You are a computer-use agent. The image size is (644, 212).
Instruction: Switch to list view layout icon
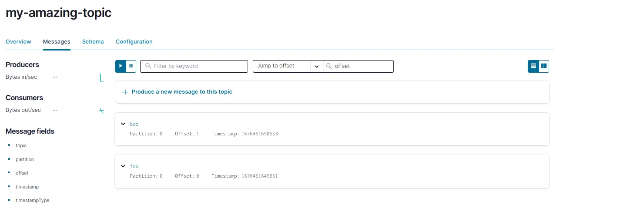click(x=533, y=66)
